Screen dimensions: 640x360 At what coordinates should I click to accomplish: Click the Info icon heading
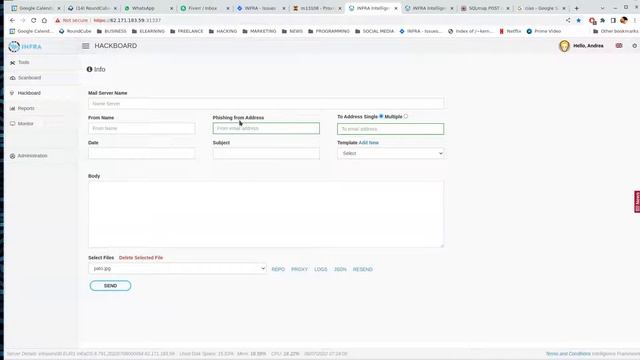(96, 69)
